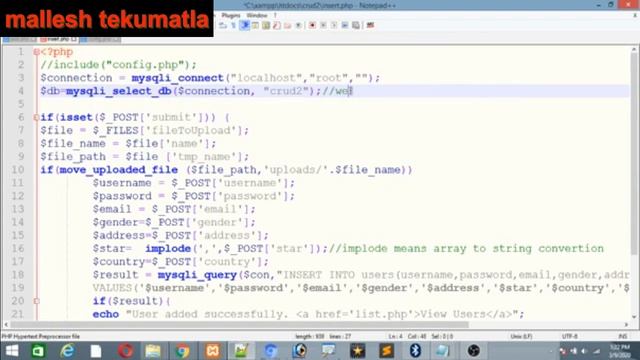
Task: Open File Explorer from the taskbar
Action: (153, 351)
